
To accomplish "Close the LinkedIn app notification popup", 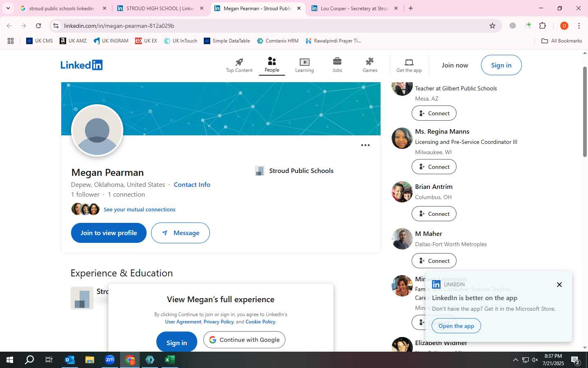I will pos(559,285).
